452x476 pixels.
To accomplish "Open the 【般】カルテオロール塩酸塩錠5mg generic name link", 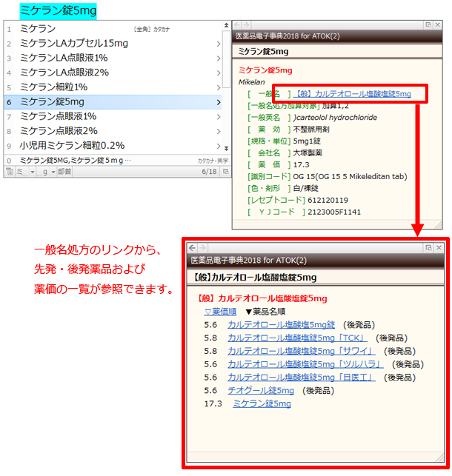I will point(353,94).
